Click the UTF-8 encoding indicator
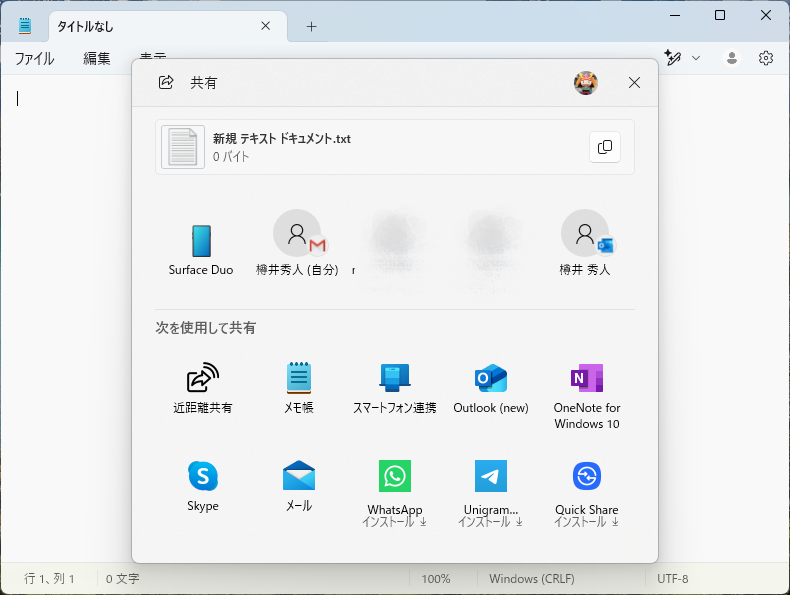 pyautogui.click(x=673, y=579)
